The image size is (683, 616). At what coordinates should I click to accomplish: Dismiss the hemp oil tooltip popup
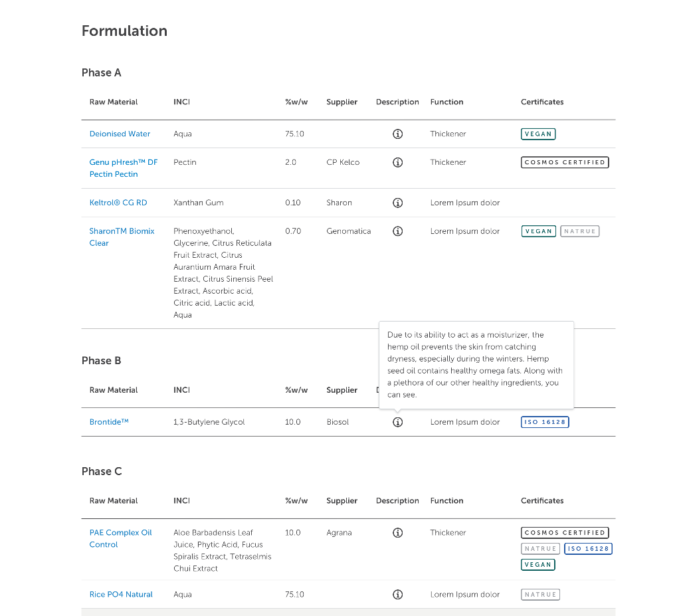(476, 365)
